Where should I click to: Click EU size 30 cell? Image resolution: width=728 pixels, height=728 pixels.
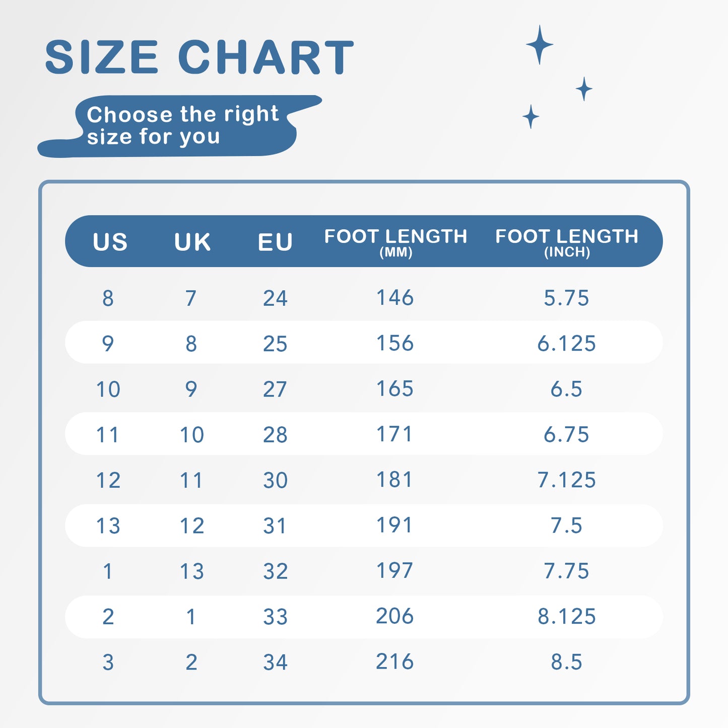pyautogui.click(x=275, y=480)
